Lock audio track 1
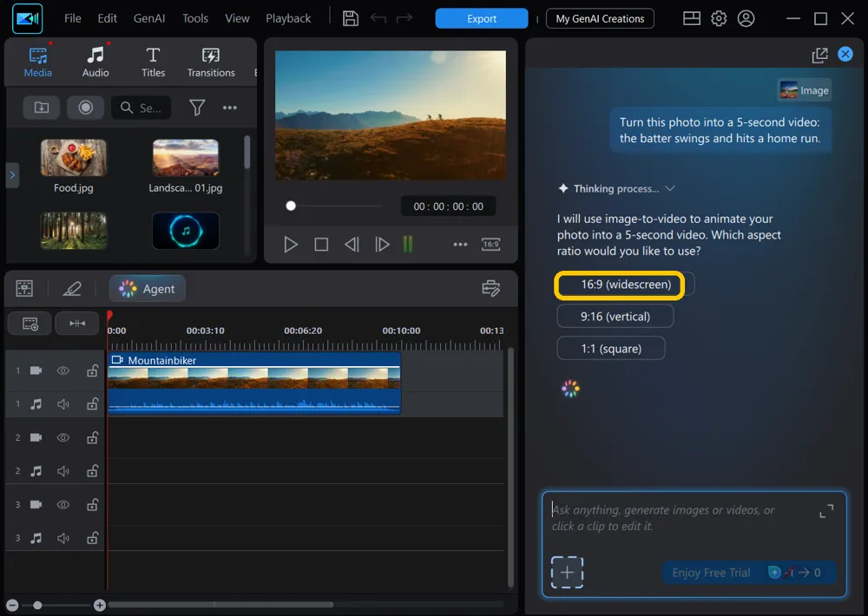This screenshot has height=616, width=868. coord(93,404)
